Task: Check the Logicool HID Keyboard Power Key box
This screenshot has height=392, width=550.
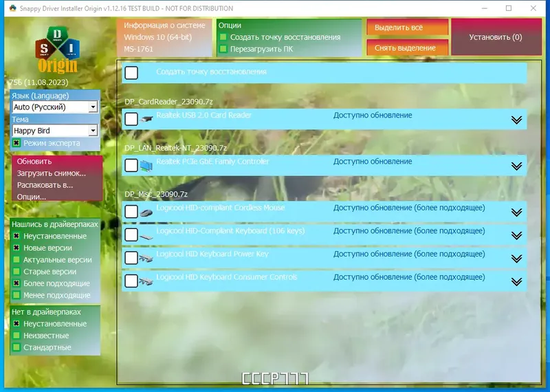Action: (131, 258)
